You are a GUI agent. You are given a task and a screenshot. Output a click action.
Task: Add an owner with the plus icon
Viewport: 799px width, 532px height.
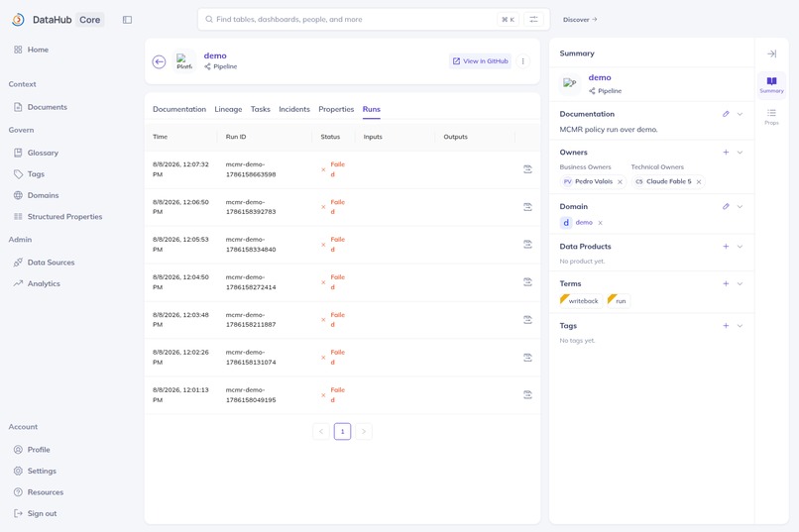click(726, 153)
